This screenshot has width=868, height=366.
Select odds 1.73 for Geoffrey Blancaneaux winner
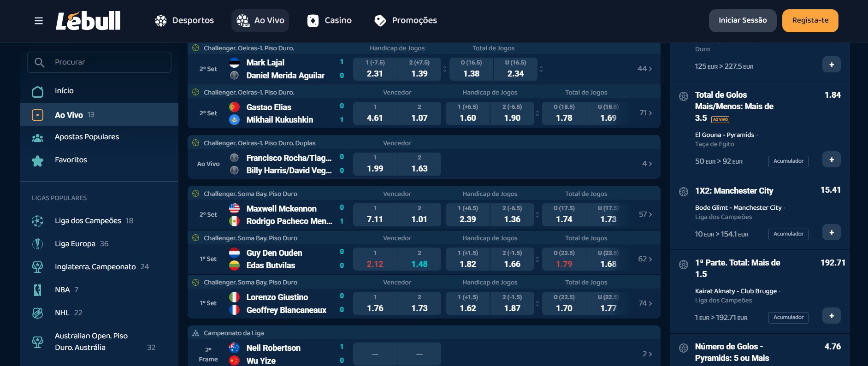pyautogui.click(x=419, y=303)
